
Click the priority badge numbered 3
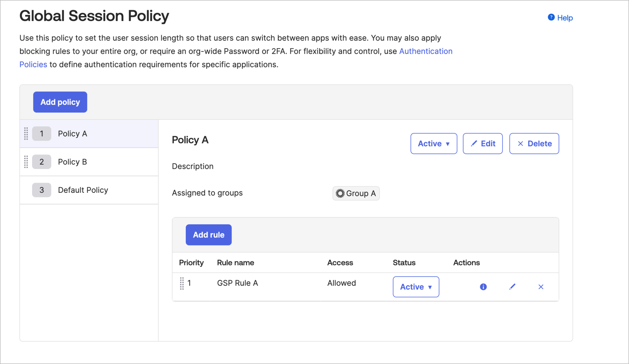click(42, 190)
